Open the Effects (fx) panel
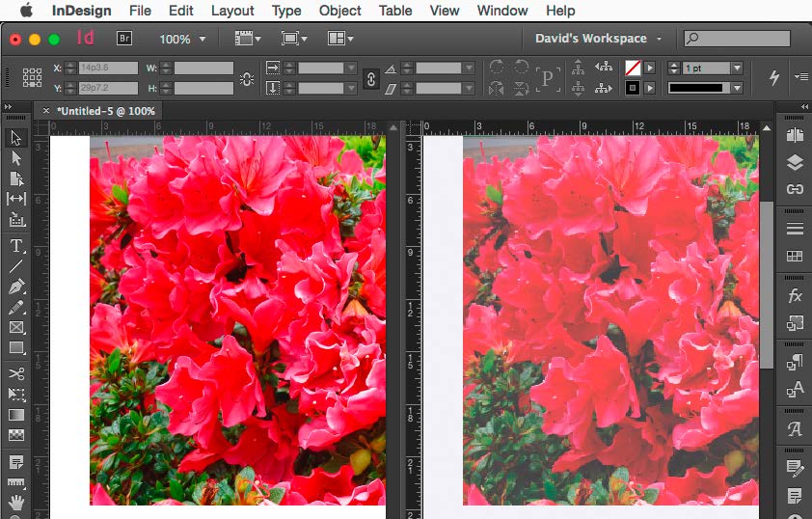812x519 pixels. 795,296
